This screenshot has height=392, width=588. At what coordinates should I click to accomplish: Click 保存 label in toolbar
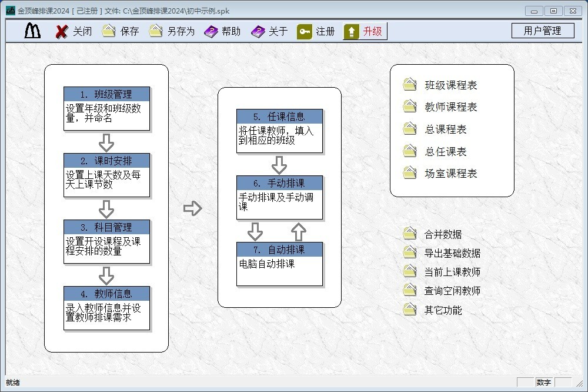click(130, 31)
